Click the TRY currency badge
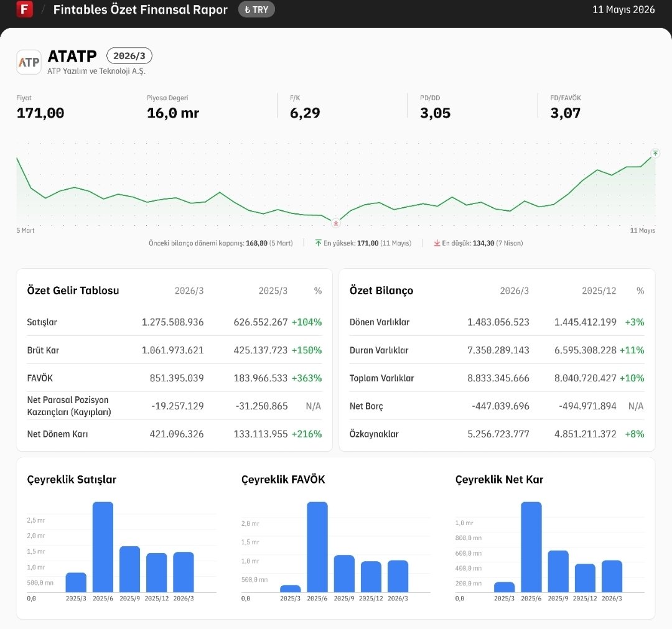 pyautogui.click(x=256, y=9)
